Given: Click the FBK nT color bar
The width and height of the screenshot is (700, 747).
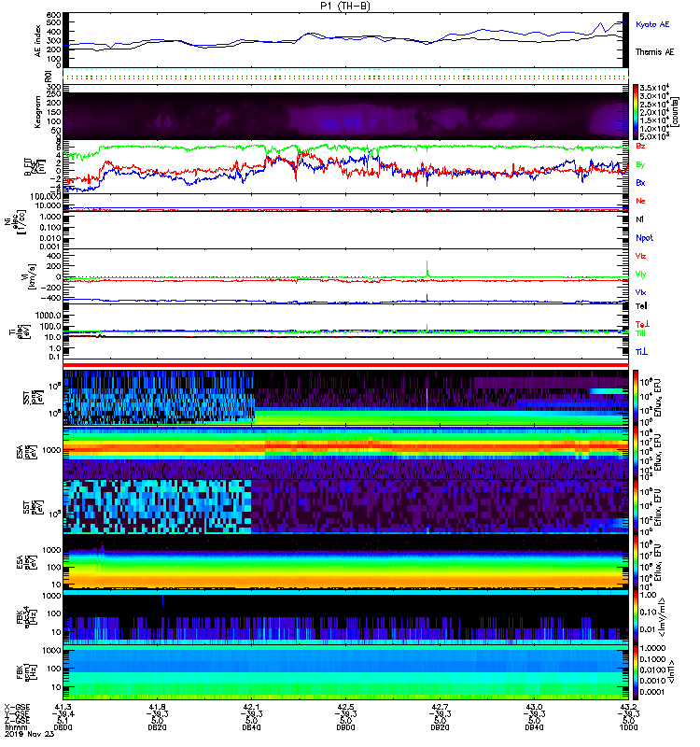Looking at the screenshot, I should coord(636,672).
